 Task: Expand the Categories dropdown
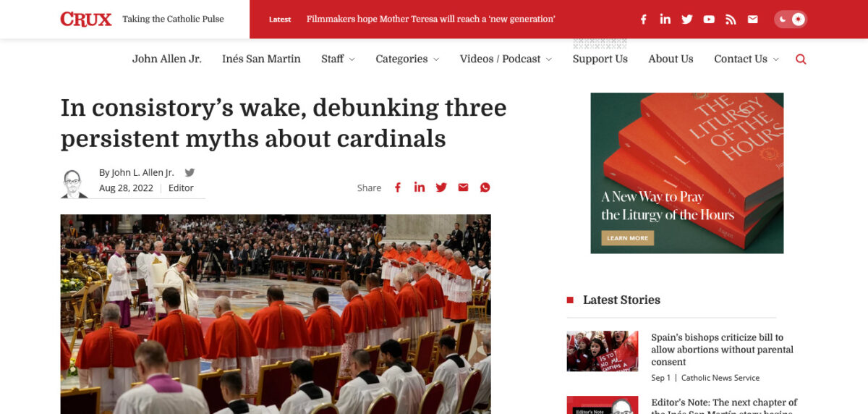(x=407, y=59)
